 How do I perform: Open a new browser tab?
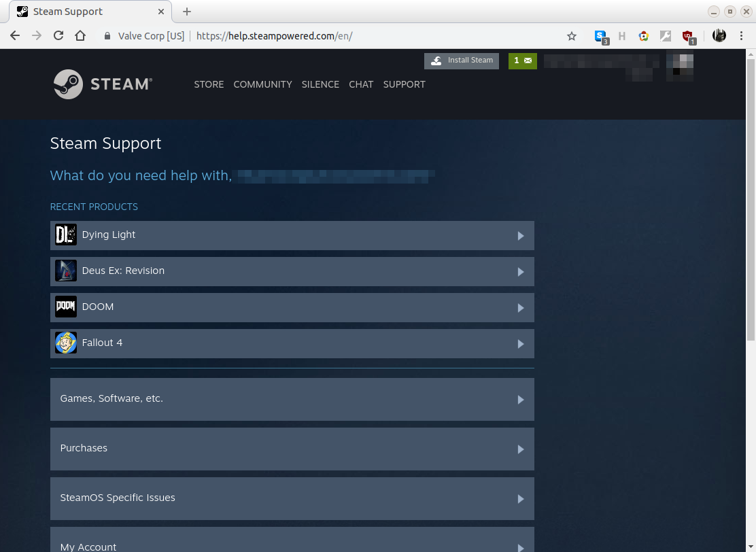coord(187,12)
